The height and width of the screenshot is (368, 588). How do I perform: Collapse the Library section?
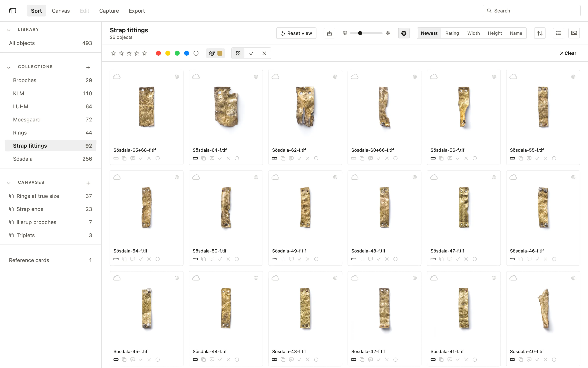click(x=9, y=30)
